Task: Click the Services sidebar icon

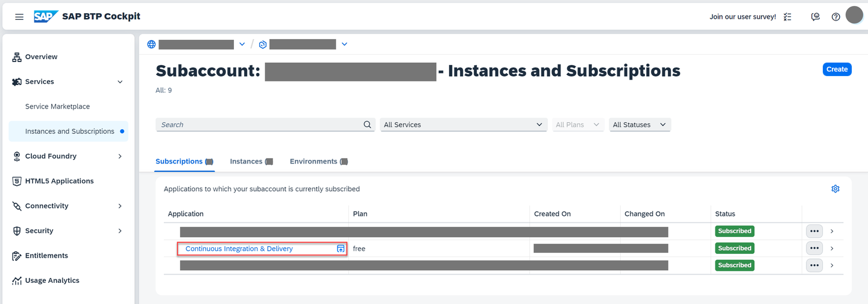Action: (x=17, y=81)
